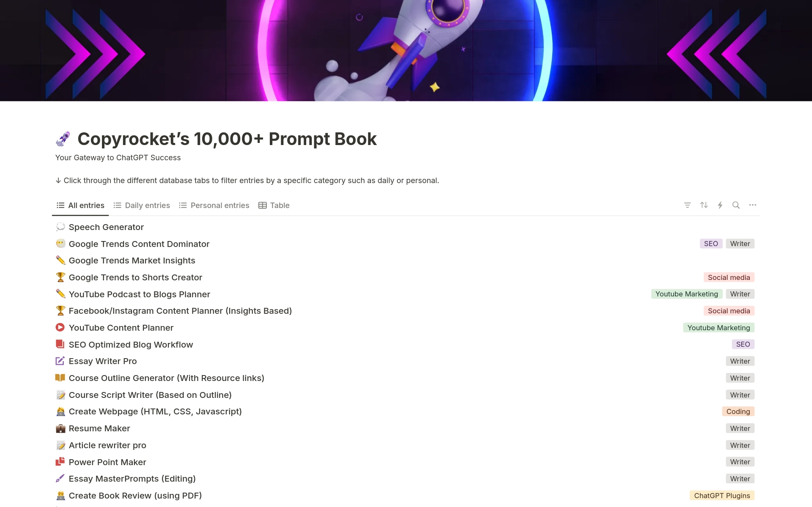The height and width of the screenshot is (507, 812).
Task: Click the edit icon beside Essay Writer Pro
Action: tap(60, 361)
